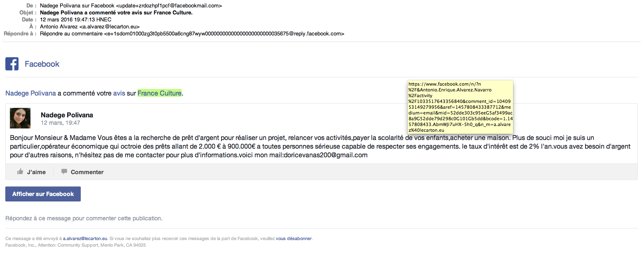The image size is (644, 266).
Task: View Nadege Polivana's profile photo
Action: tap(20, 118)
